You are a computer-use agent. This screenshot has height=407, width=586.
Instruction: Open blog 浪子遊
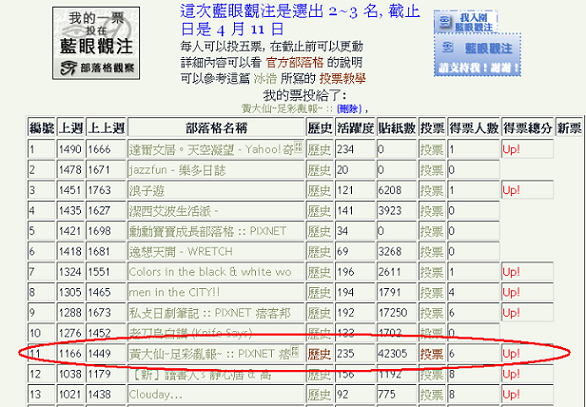146,191
